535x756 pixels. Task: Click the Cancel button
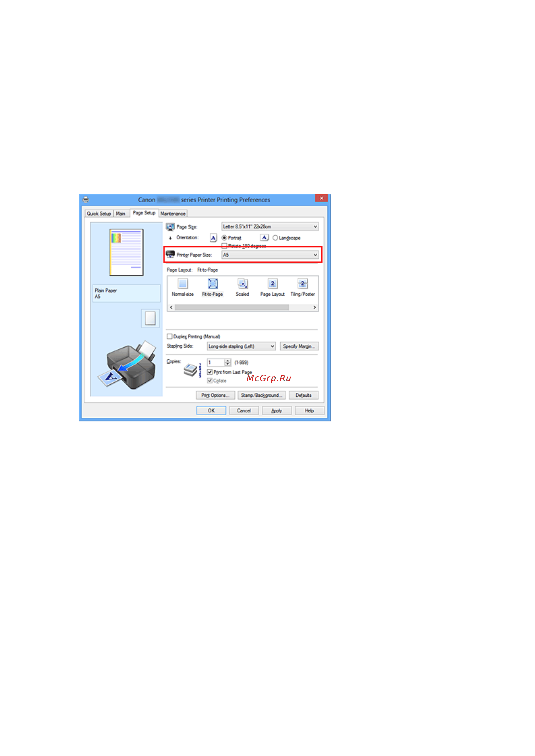point(244,411)
